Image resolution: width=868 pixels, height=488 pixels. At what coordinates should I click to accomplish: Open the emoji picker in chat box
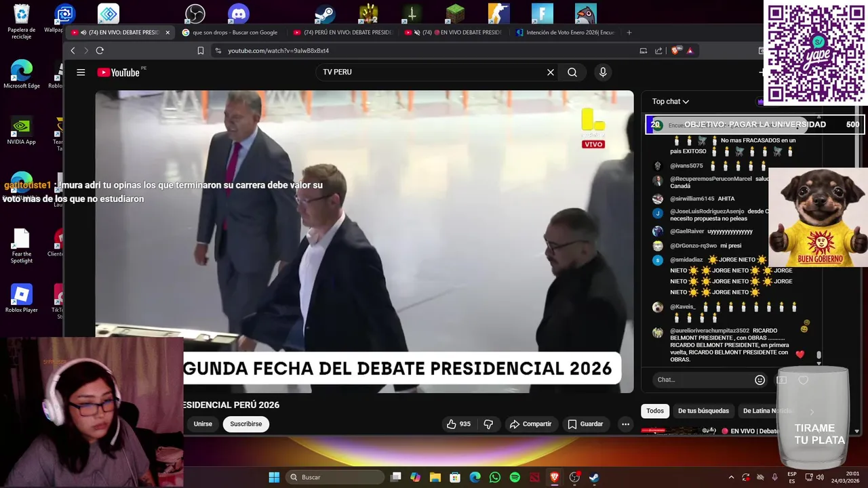pyautogui.click(x=759, y=380)
